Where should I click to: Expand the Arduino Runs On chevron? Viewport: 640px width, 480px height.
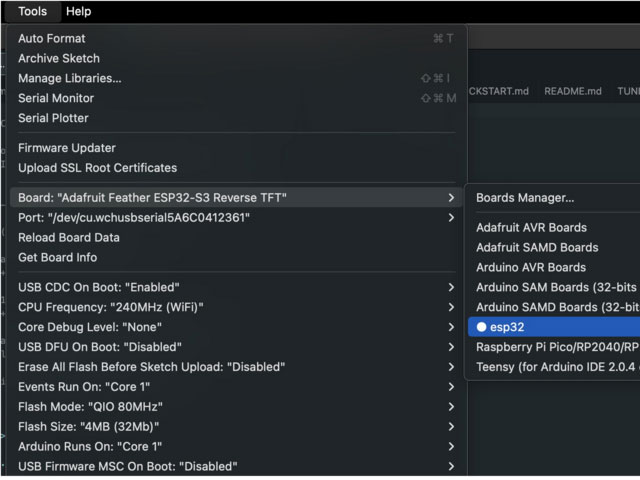(x=451, y=447)
